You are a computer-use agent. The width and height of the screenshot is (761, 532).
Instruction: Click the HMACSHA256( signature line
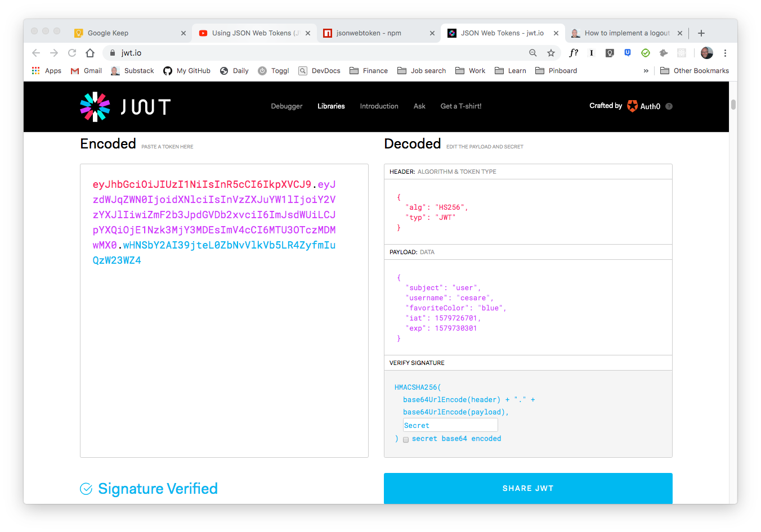pyautogui.click(x=418, y=387)
